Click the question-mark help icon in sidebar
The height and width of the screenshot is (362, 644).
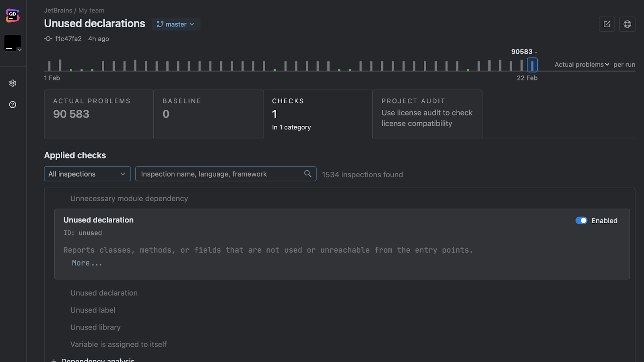click(12, 105)
